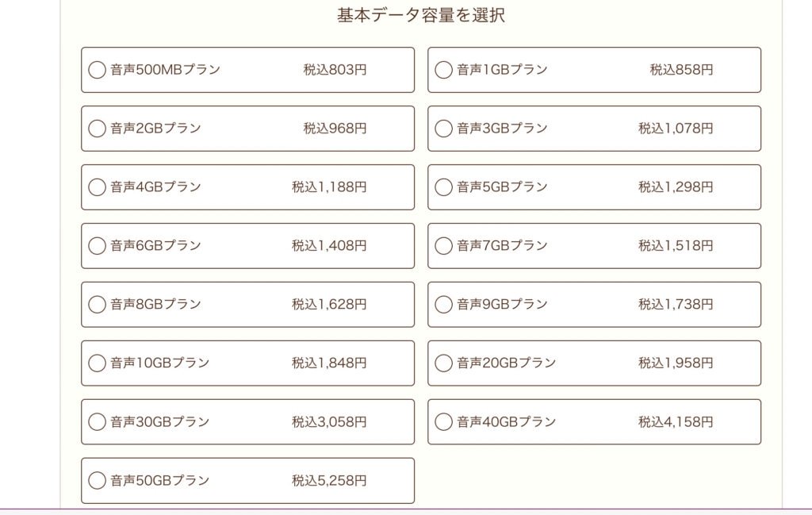Click the 税込803円 price label
812x515 pixels.
(x=335, y=69)
